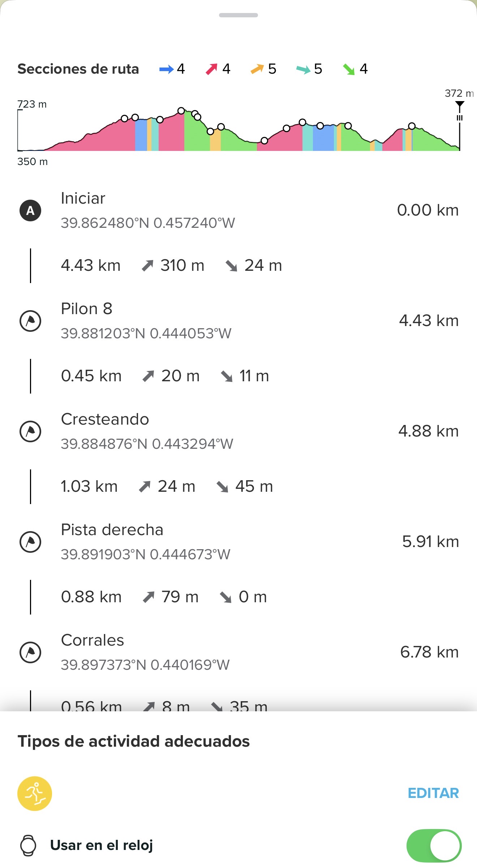Tap the Pilon 8 waypoint flag icon
The image size is (477, 868).
30,321
